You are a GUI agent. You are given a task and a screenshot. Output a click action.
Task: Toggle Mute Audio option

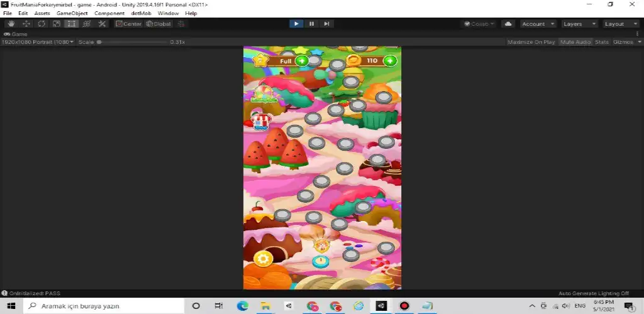[575, 42]
